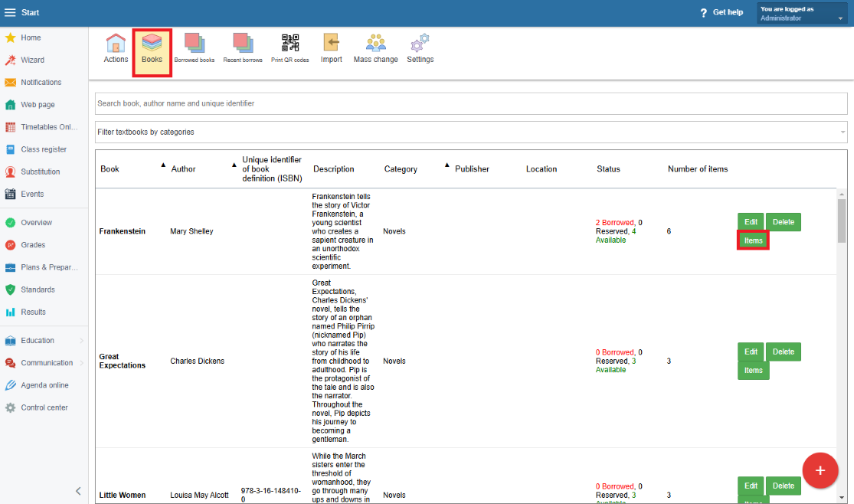Screen dimensions: 854x504
Task: Select the Borrowed books icon
Action: pos(194,48)
